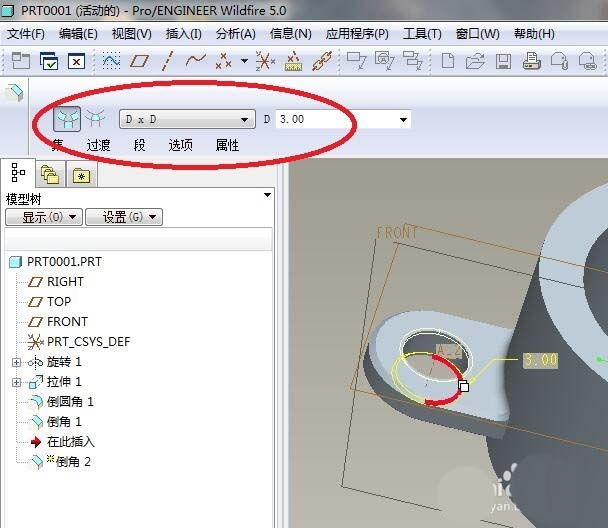Image resolution: width=608 pixels, height=528 pixels.
Task: Open the 文件(F) menu
Action: pyautogui.click(x=26, y=34)
